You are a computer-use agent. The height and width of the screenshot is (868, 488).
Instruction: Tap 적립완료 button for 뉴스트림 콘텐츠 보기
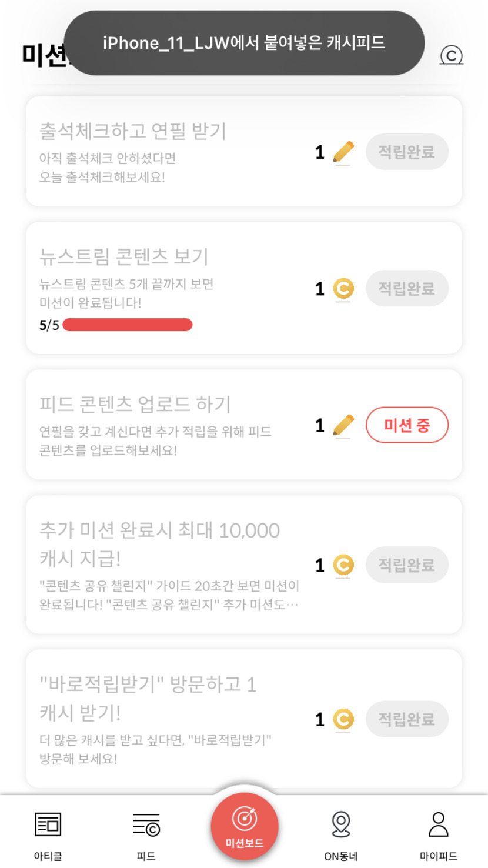(x=407, y=289)
